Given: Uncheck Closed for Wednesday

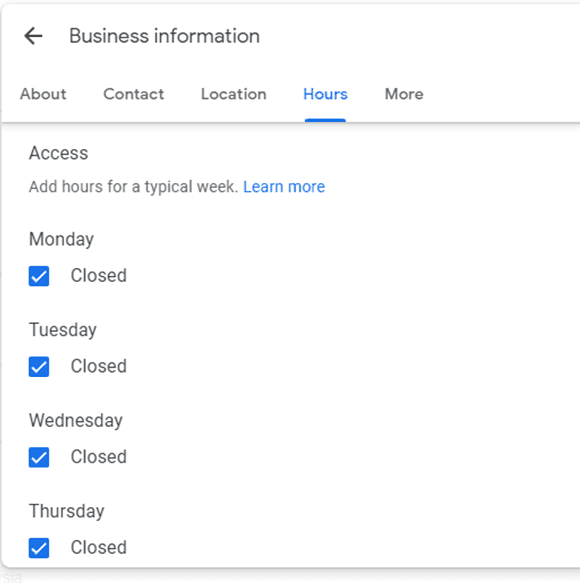Looking at the screenshot, I should click(x=39, y=457).
